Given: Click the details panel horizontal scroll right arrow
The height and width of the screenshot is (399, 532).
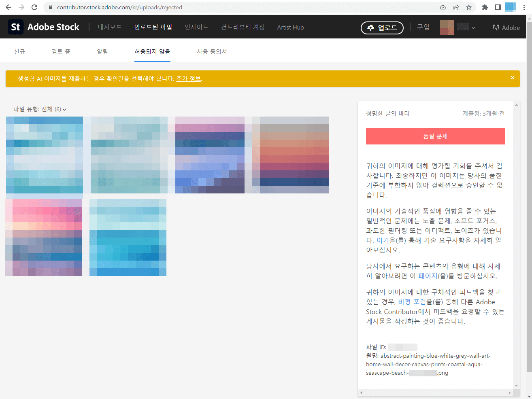Looking at the screenshot, I should point(510,393).
